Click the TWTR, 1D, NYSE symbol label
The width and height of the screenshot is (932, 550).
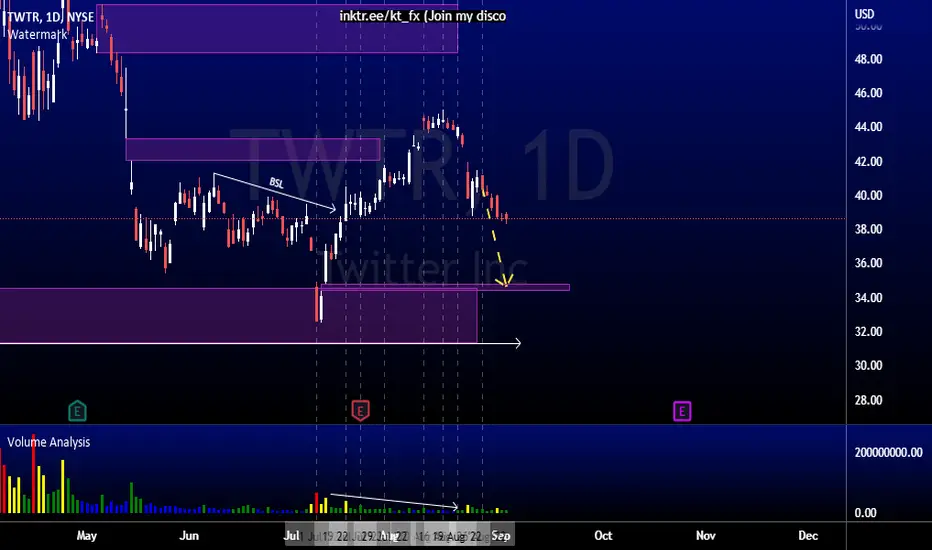tap(51, 17)
